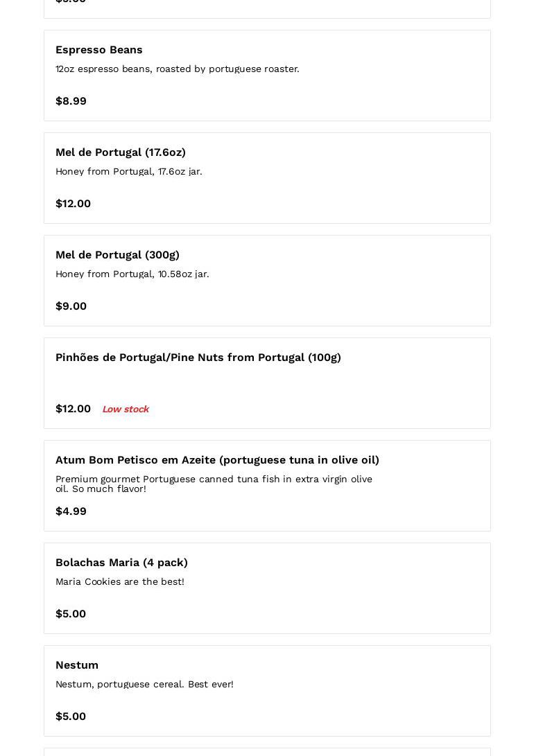
Task: Open Mel de Portugal (300g) item
Action: (x=267, y=281)
